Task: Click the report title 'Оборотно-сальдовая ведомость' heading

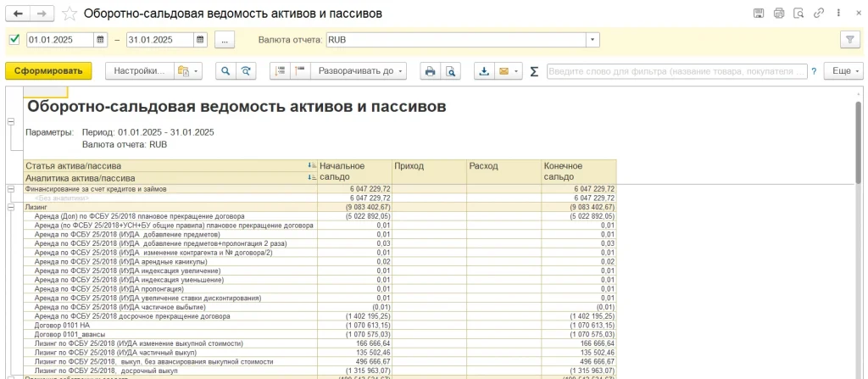Action: [x=236, y=107]
